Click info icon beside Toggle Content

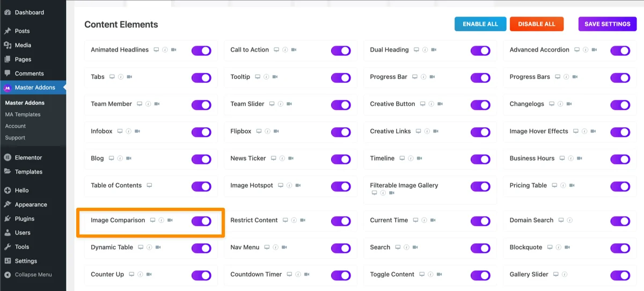tap(430, 274)
